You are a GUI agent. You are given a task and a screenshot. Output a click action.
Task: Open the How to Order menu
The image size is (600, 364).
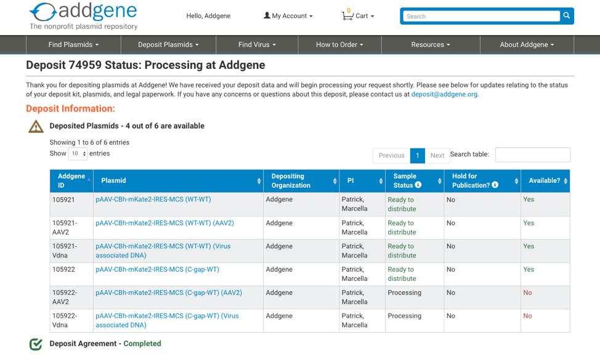(x=339, y=45)
